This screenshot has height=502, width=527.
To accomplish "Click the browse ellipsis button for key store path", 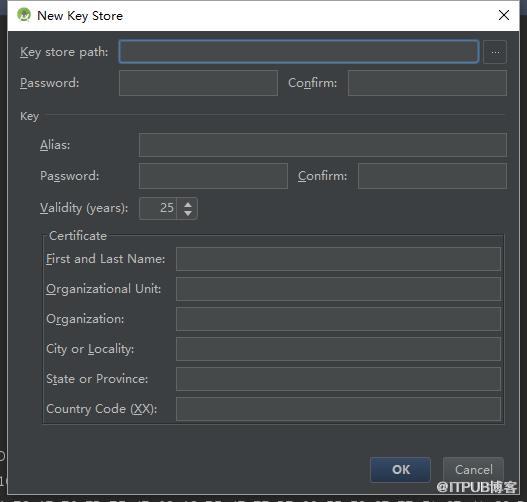I will pos(495,52).
